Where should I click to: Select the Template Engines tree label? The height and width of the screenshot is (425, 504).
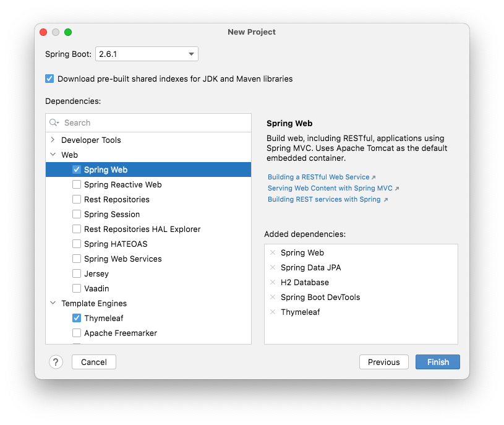94,303
